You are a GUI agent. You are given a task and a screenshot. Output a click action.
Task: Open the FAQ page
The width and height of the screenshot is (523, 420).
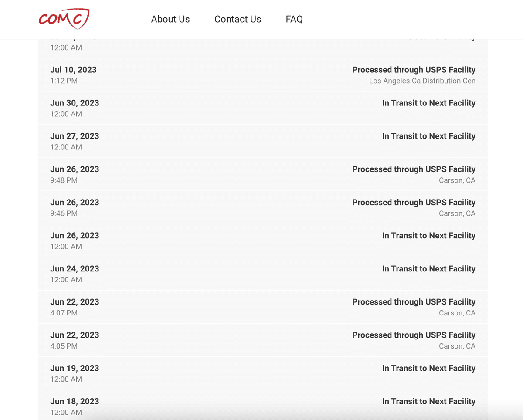point(294,19)
